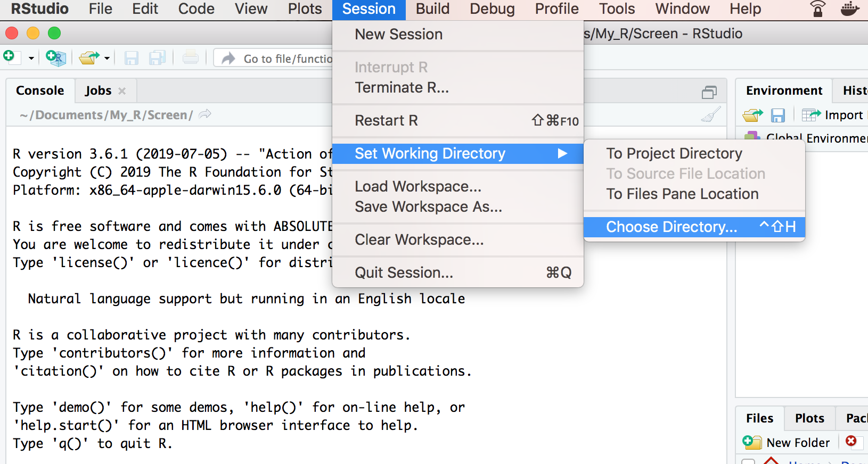Click the Import Dataset table icon
This screenshot has width=868, height=464.
[x=811, y=115]
